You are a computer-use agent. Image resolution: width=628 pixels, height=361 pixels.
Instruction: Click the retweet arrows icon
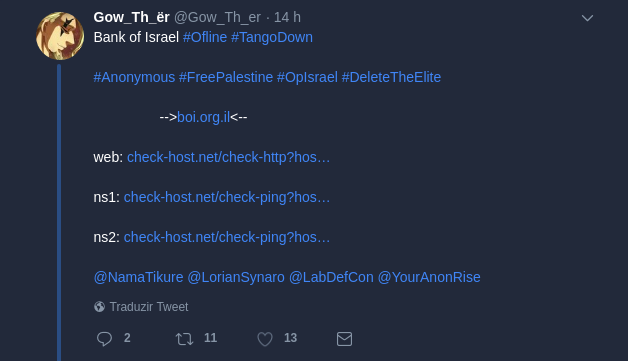tap(184, 339)
